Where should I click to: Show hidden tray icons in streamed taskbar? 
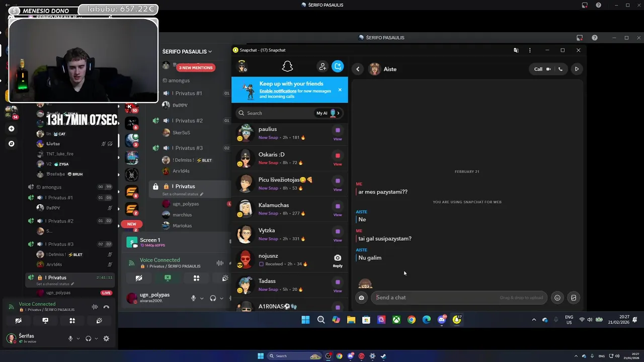534,320
